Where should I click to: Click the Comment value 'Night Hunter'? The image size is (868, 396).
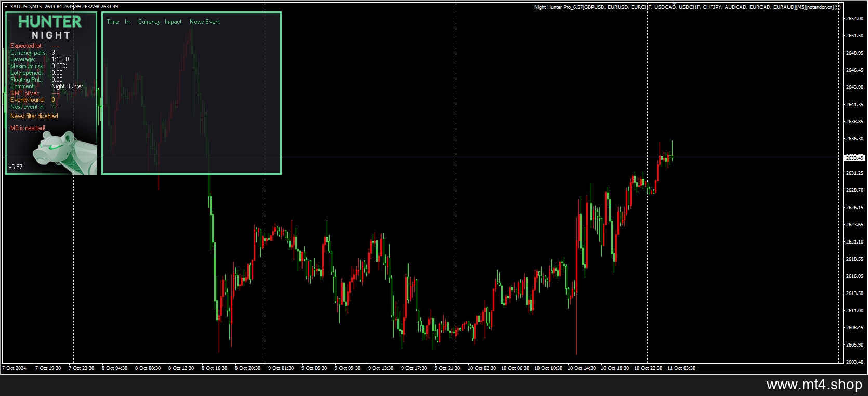[67, 86]
